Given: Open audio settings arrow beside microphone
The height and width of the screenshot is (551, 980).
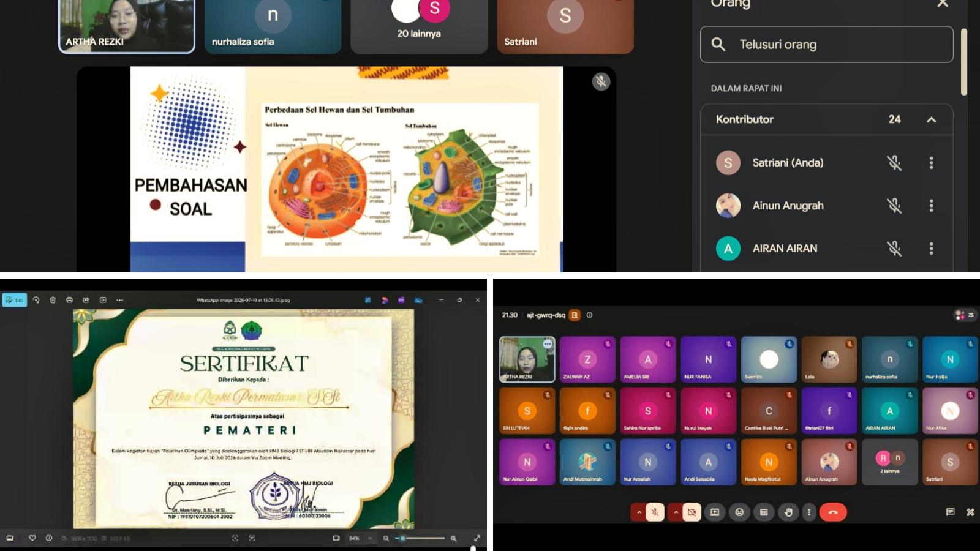Looking at the screenshot, I should click(639, 512).
